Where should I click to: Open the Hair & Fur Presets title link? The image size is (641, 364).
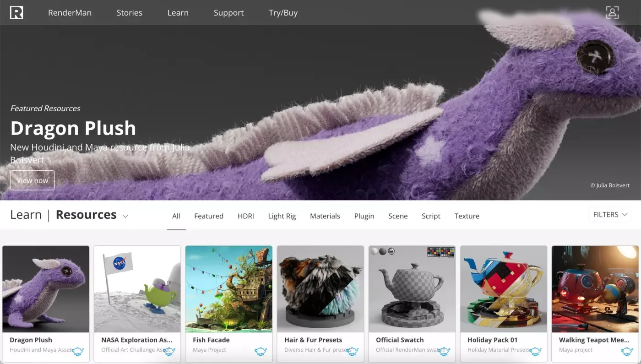(313, 340)
